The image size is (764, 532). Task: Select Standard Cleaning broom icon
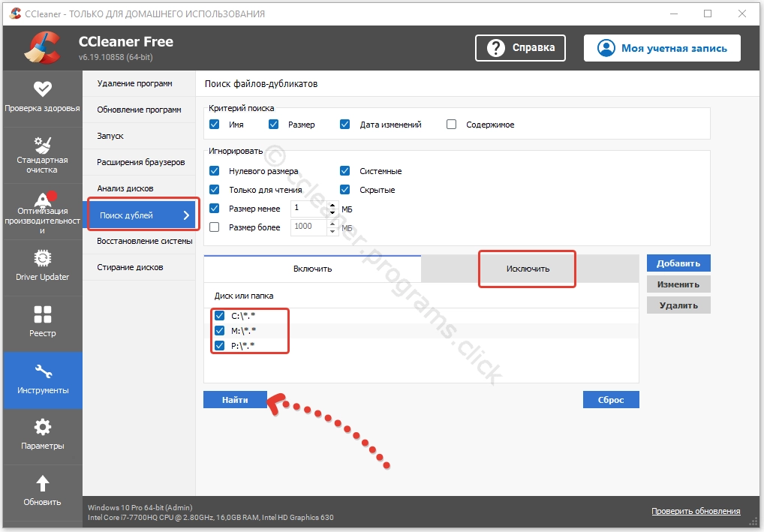43,144
